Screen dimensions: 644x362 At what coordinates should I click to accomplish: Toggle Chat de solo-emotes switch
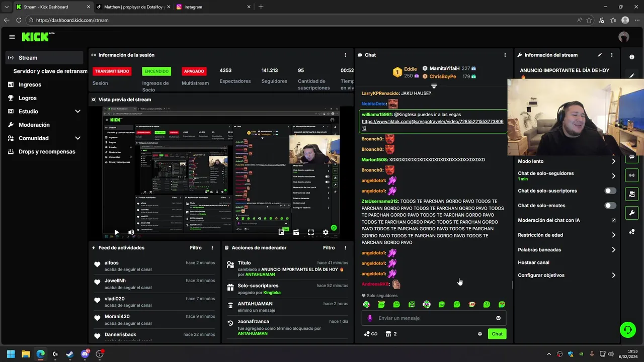(610, 206)
